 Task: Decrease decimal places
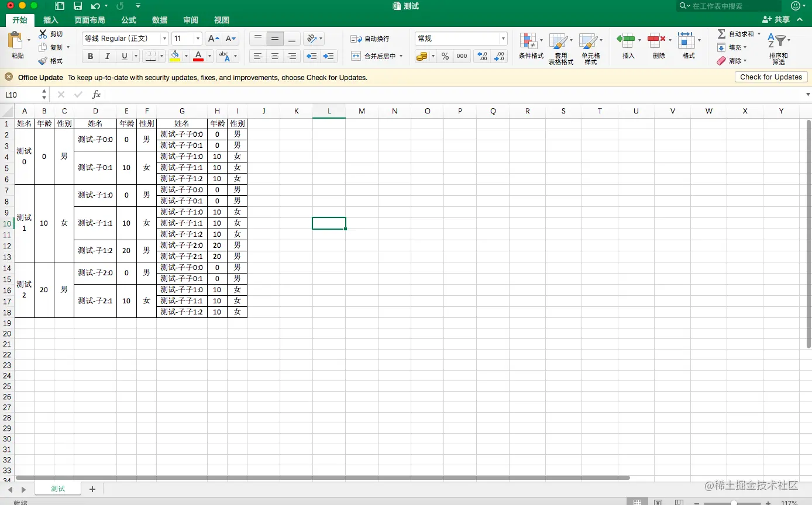[x=500, y=56]
